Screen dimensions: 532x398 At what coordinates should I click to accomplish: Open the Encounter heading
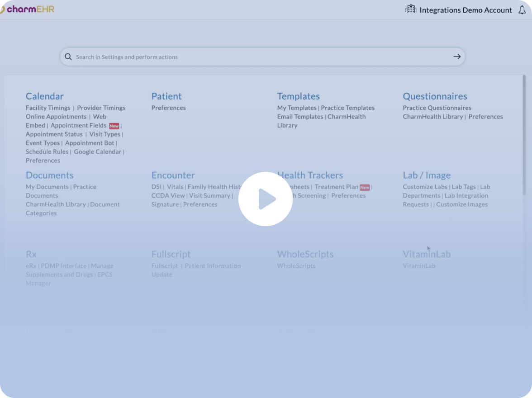pos(173,175)
